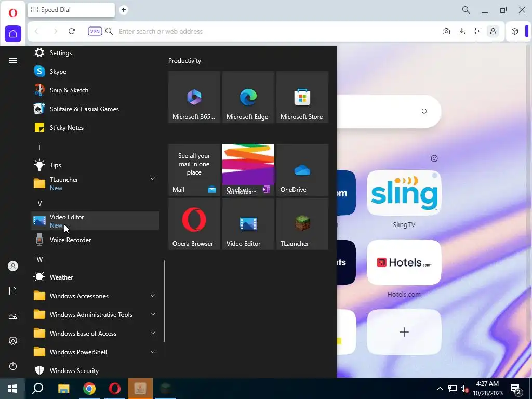Open the Weather app
This screenshot has height=399, width=532.
pyautogui.click(x=95, y=277)
